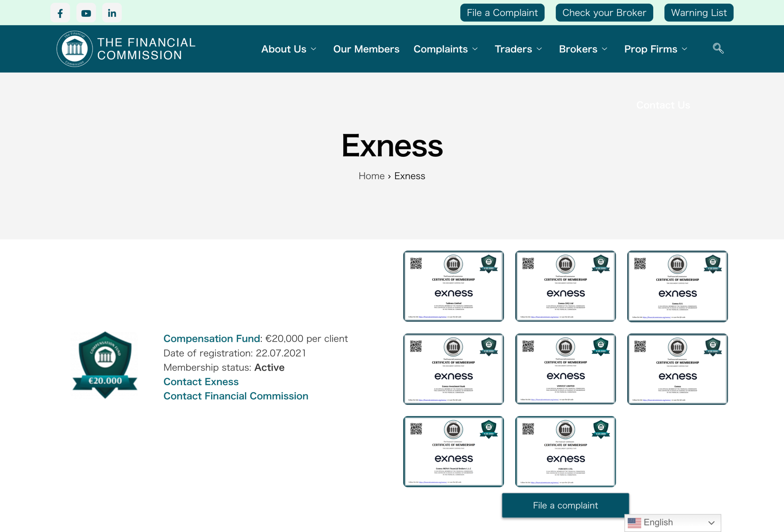
Task: Click the File a complaint bottom button
Action: tap(565, 505)
